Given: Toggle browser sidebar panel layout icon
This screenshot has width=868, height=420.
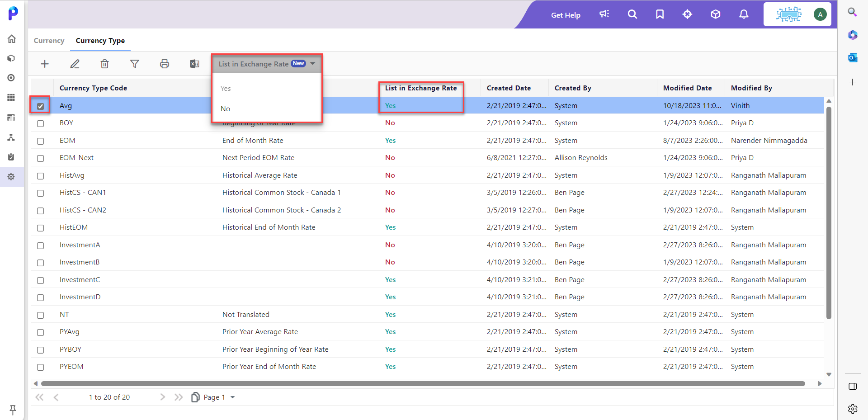Looking at the screenshot, I should click(x=853, y=387).
